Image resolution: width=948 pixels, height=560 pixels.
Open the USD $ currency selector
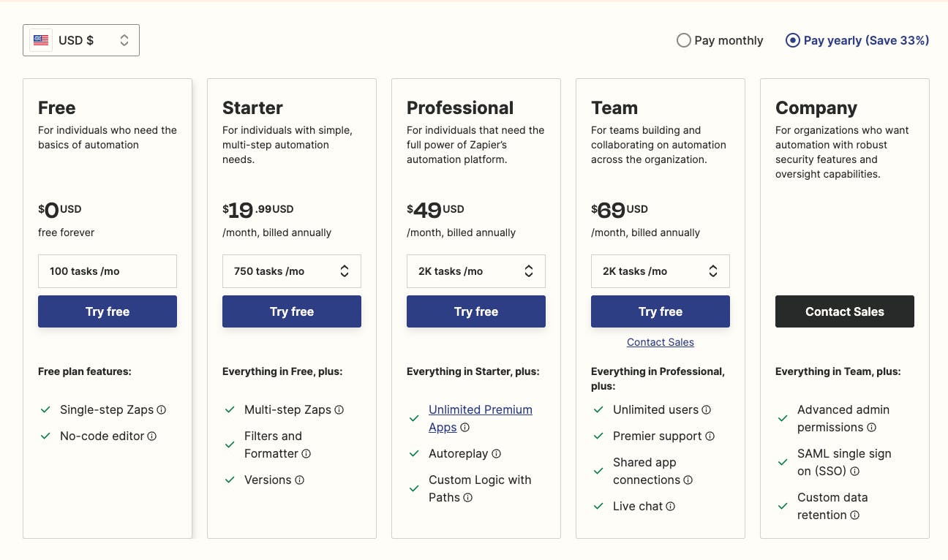point(81,40)
